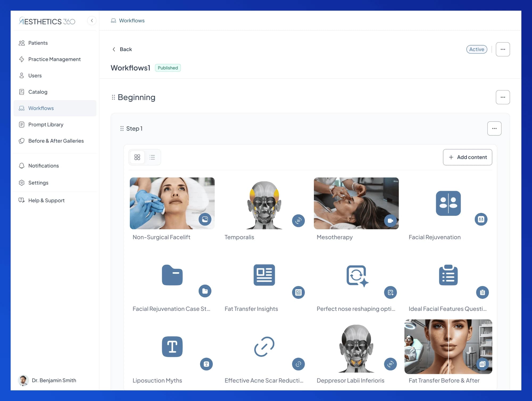Click the Workflows breadcrumb link
This screenshot has width=532, height=401.
pos(128,20)
